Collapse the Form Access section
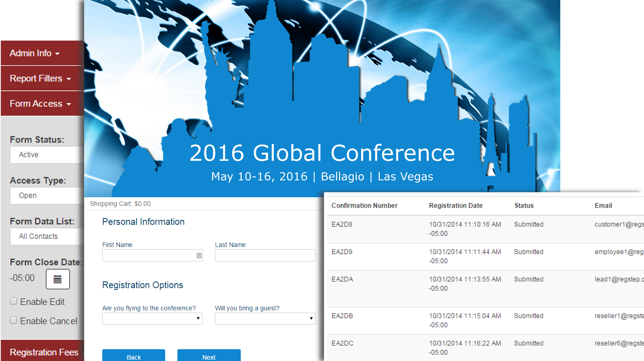Screen dimensions: 644x361 42,104
